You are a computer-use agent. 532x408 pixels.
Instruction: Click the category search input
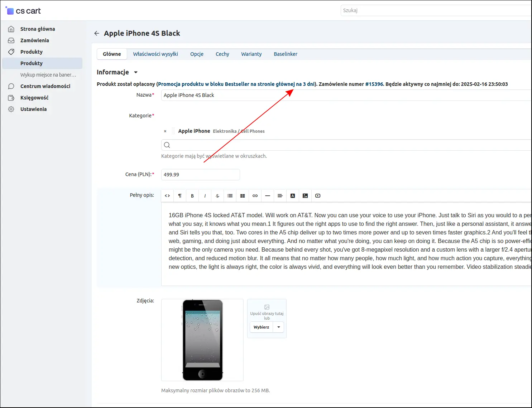(346, 145)
